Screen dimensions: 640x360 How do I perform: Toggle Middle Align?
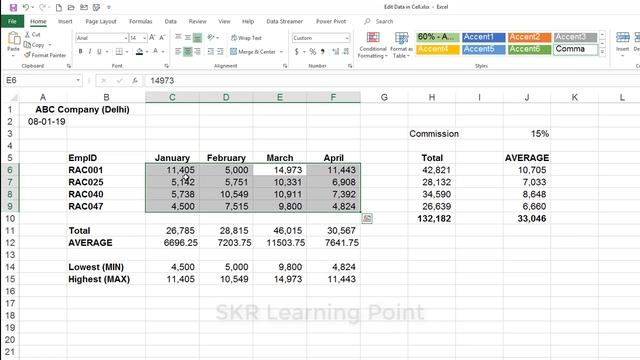point(188,38)
